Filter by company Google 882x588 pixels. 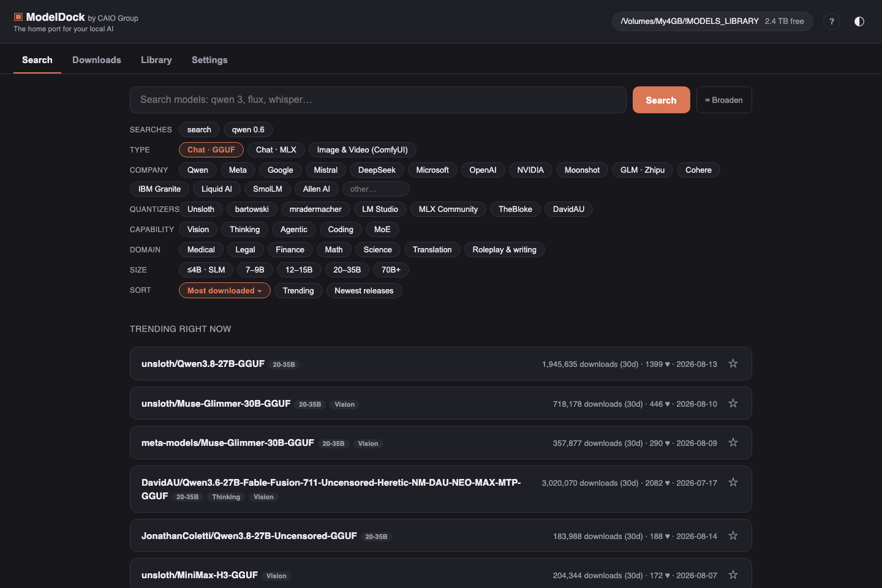[281, 170]
